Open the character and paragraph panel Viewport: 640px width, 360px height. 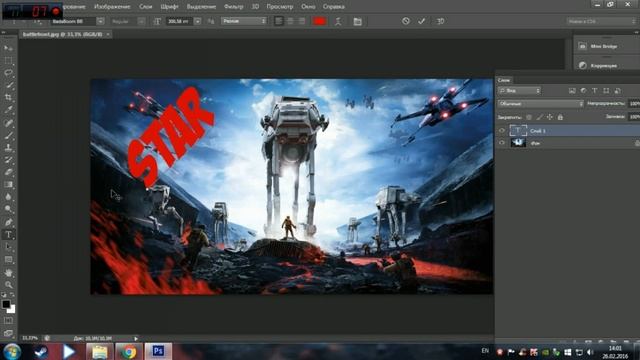358,21
